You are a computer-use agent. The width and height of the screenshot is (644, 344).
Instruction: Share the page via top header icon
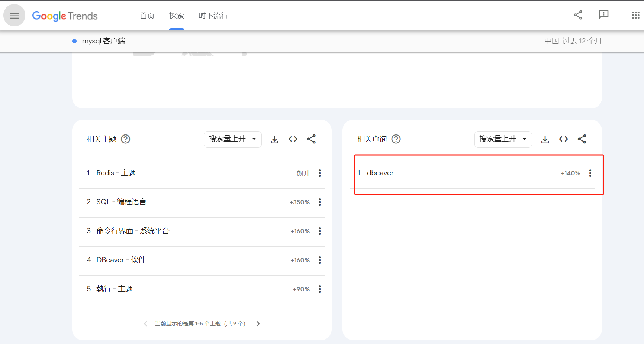click(x=578, y=15)
